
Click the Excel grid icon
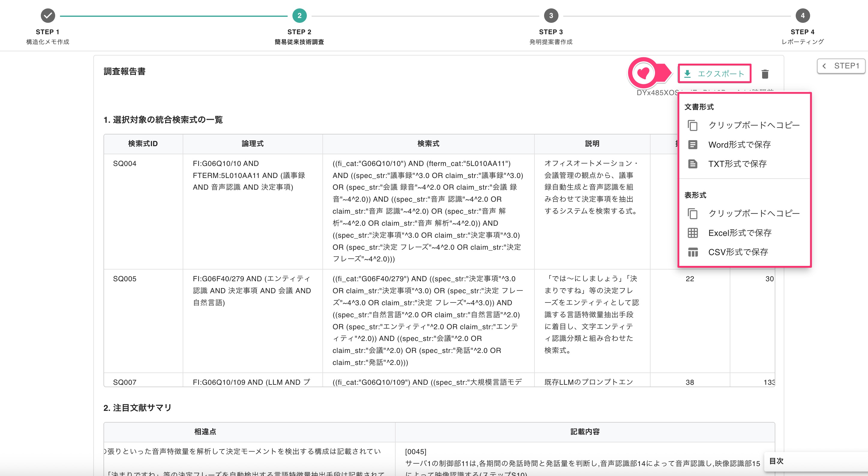[693, 233]
